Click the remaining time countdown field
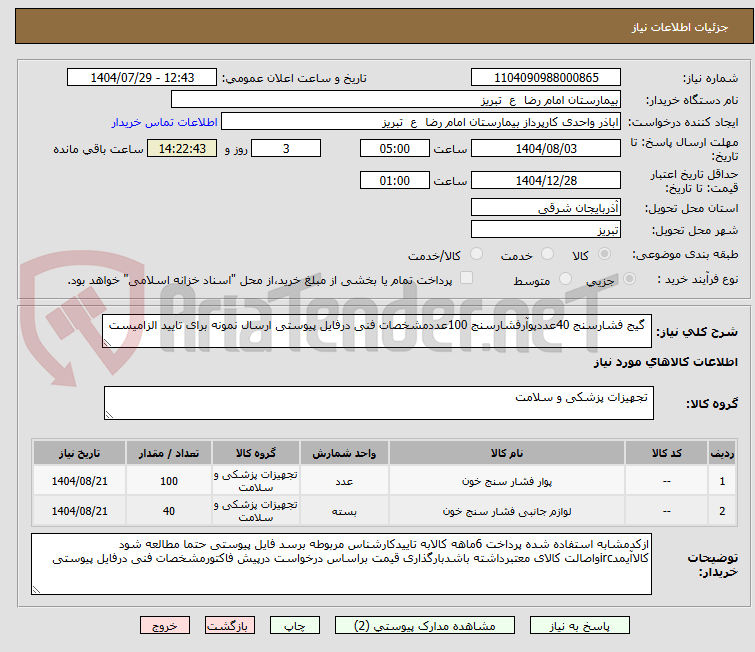 click(182, 149)
